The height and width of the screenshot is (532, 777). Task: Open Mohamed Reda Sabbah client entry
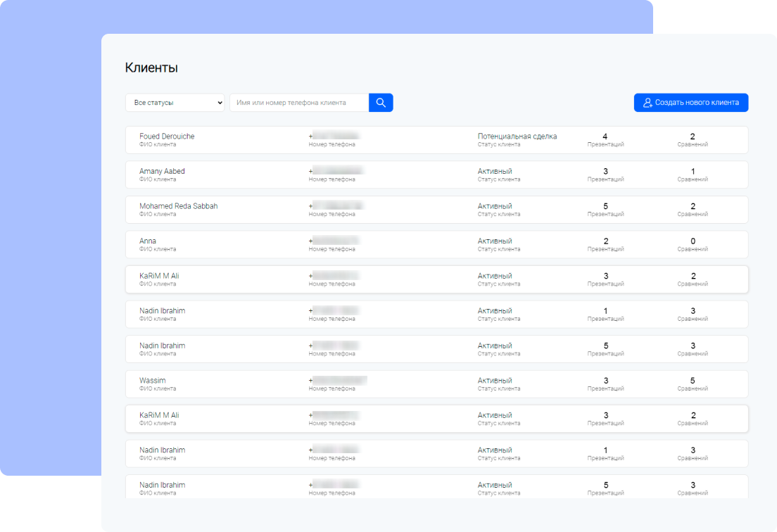pyautogui.click(x=436, y=210)
